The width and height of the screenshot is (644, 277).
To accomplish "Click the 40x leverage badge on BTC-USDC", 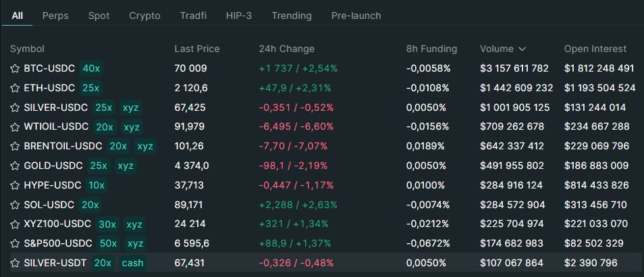I will (91, 69).
